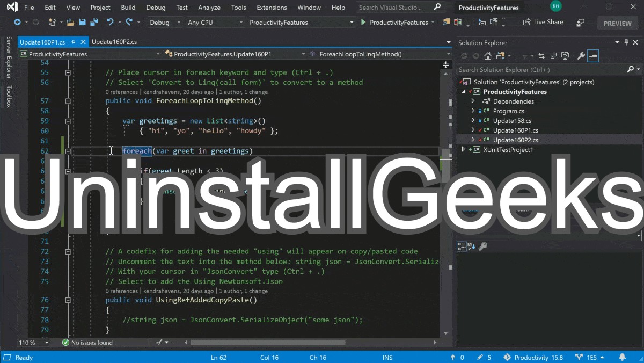Screen dimensions: 644x363
Task: Click the No issues found indicator
Action: 87,342
